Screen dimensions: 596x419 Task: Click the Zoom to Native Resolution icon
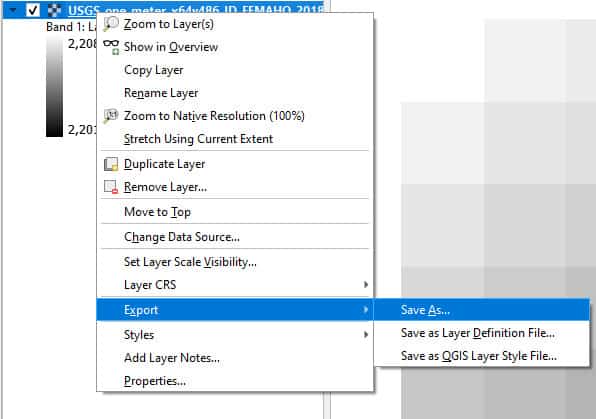(111, 116)
